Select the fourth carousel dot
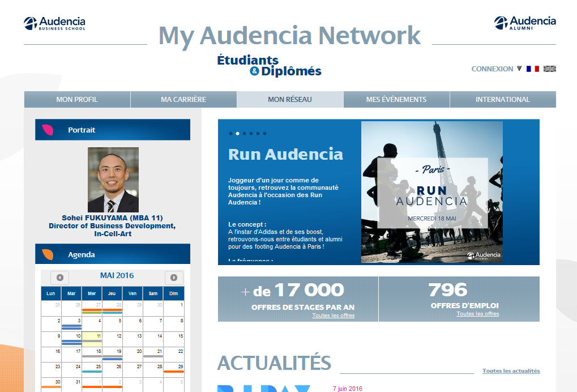Image resolution: width=577 pixels, height=392 pixels. coord(251,134)
